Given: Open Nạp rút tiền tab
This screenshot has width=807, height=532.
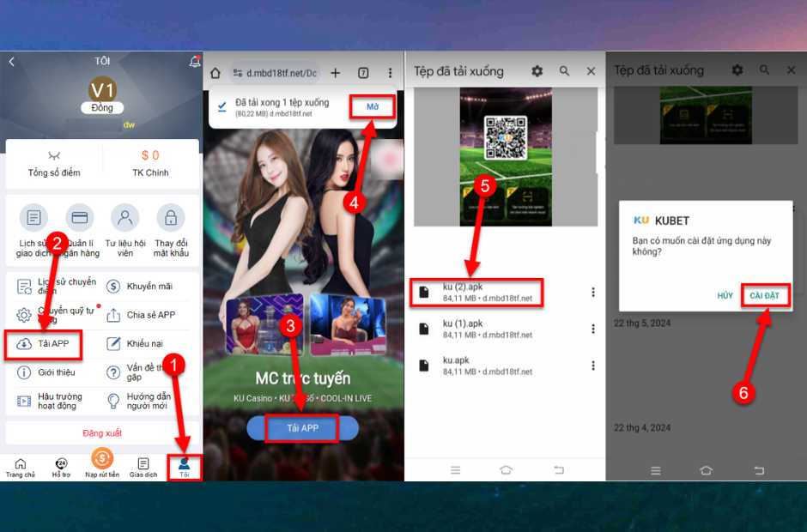Looking at the screenshot, I should coord(102,463).
